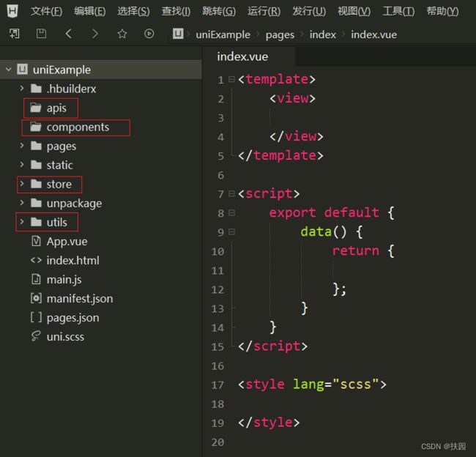Click the store folder icon
The height and width of the screenshot is (457, 476).
click(36, 184)
